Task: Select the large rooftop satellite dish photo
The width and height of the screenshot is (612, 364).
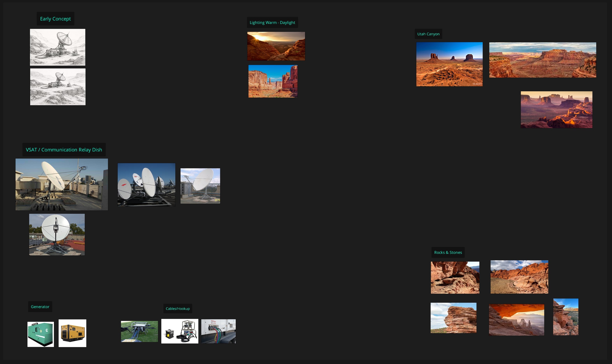Action: pos(62,184)
